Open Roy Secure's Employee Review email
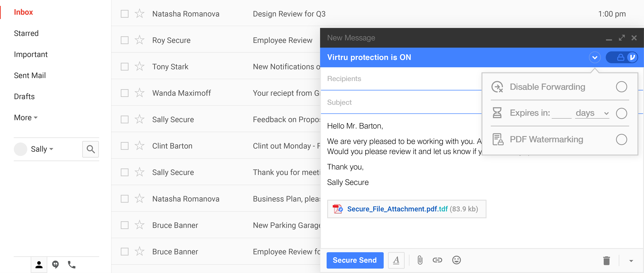This screenshot has height=273, width=644. tap(282, 40)
